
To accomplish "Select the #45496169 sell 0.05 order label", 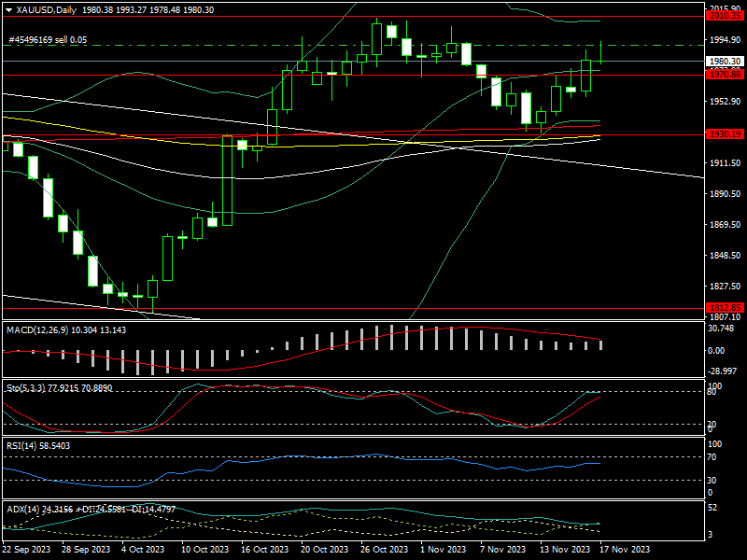I will pyautogui.click(x=47, y=40).
